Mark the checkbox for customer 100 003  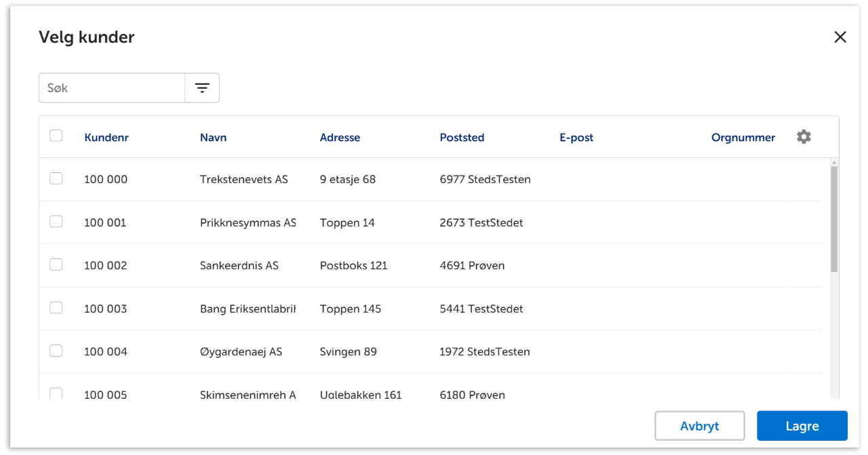tap(56, 308)
